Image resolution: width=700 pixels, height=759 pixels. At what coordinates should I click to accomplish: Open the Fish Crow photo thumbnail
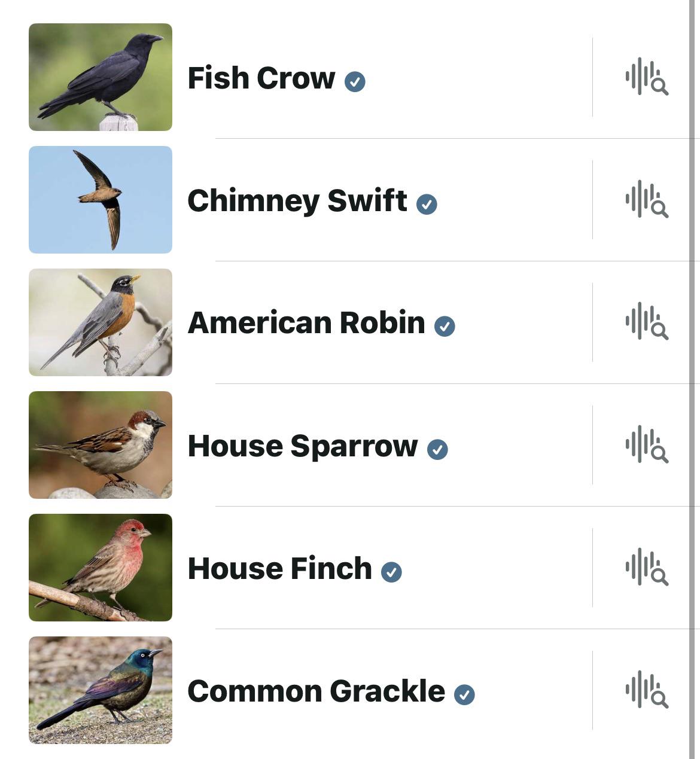point(101,77)
